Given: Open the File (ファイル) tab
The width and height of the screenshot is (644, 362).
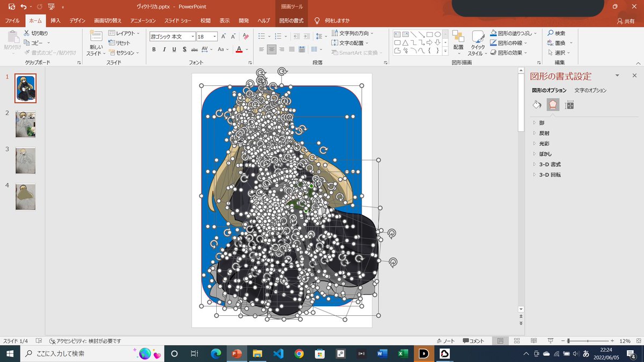Looking at the screenshot, I should click(x=12, y=20).
